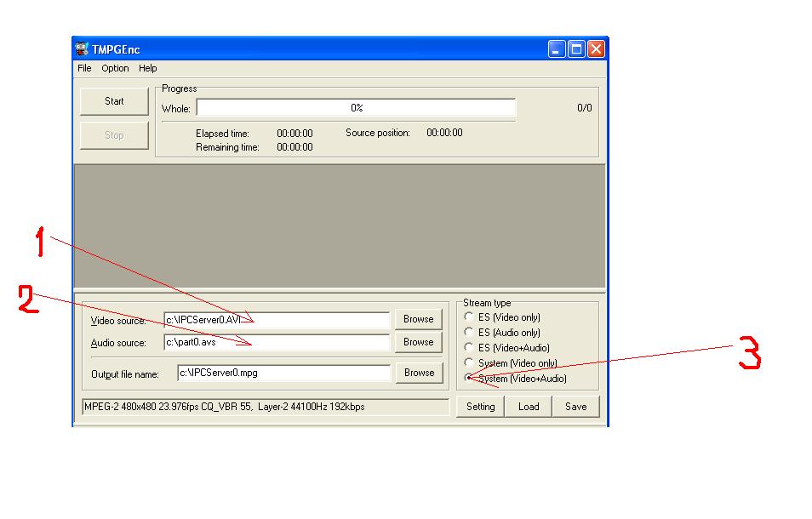Open the File menu
The image size is (812, 519).
coord(84,68)
